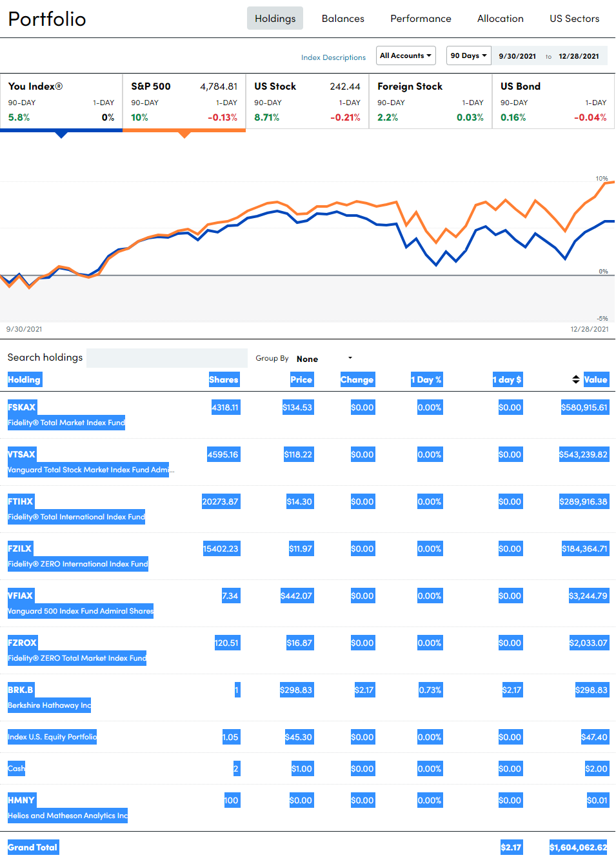Click FTIHX value $289,916.38
616x862 pixels.
[x=584, y=502]
